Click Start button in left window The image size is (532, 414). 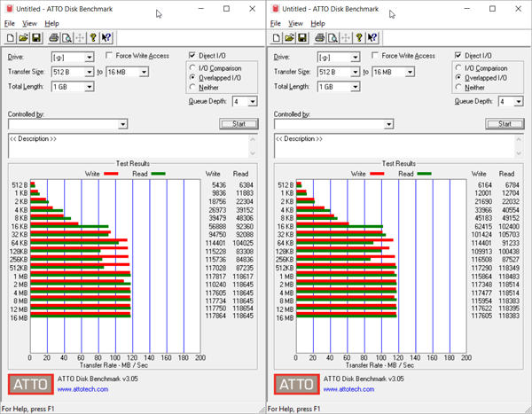click(239, 124)
